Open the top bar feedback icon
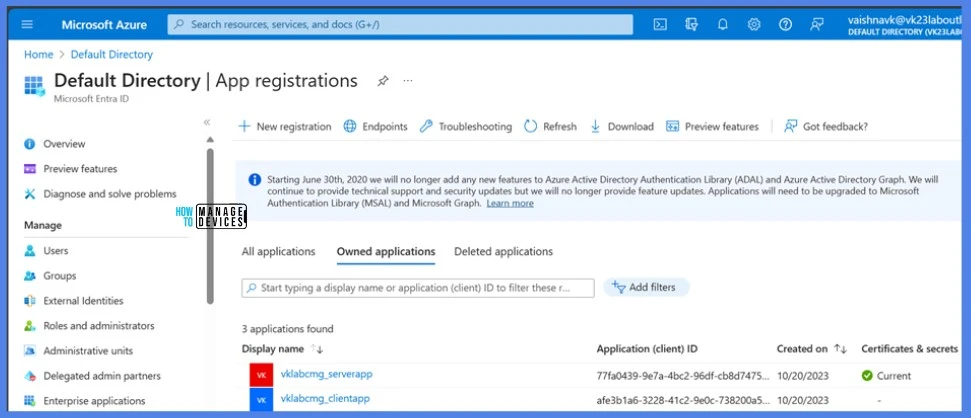The image size is (971, 418). pyautogui.click(x=817, y=25)
